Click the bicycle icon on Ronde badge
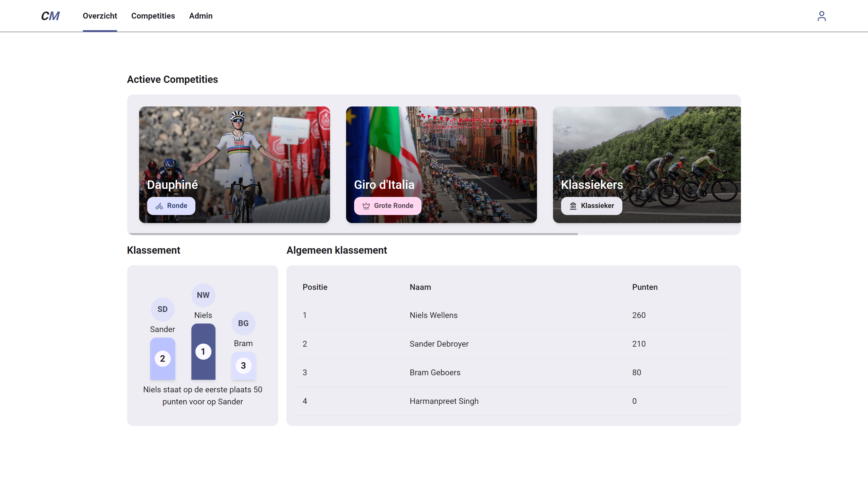Screen dimensions: 868x482 point(159,206)
